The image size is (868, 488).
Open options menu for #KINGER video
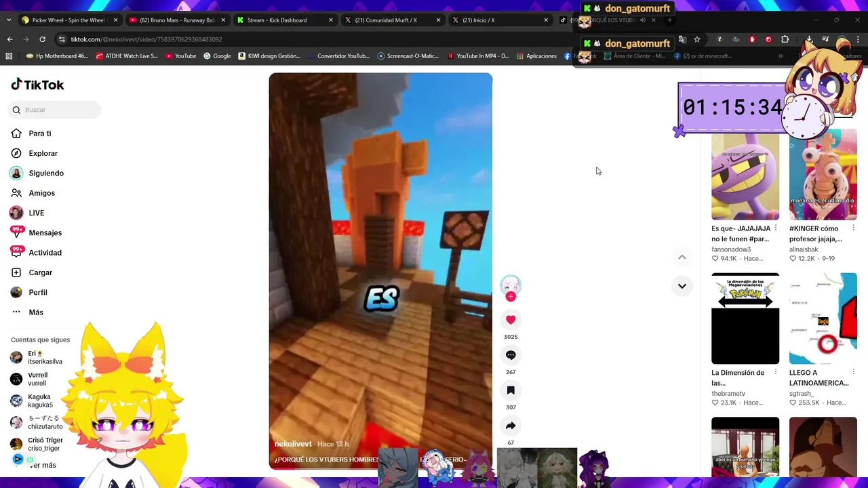(x=853, y=228)
